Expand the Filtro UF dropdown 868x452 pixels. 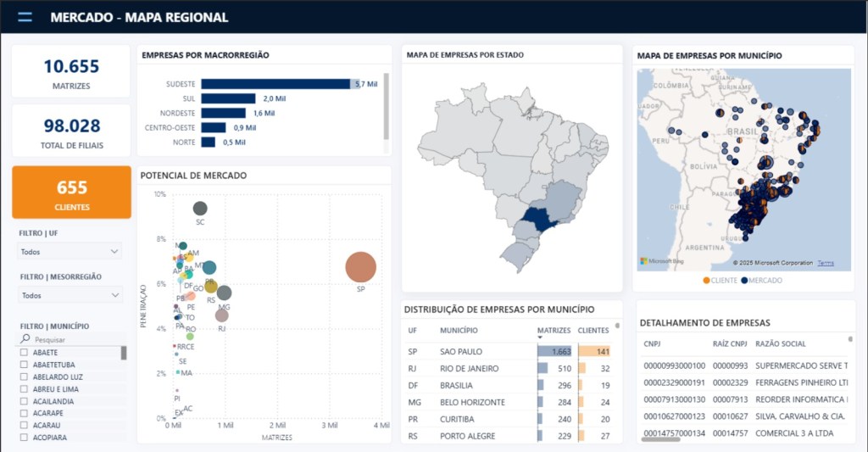click(x=70, y=252)
